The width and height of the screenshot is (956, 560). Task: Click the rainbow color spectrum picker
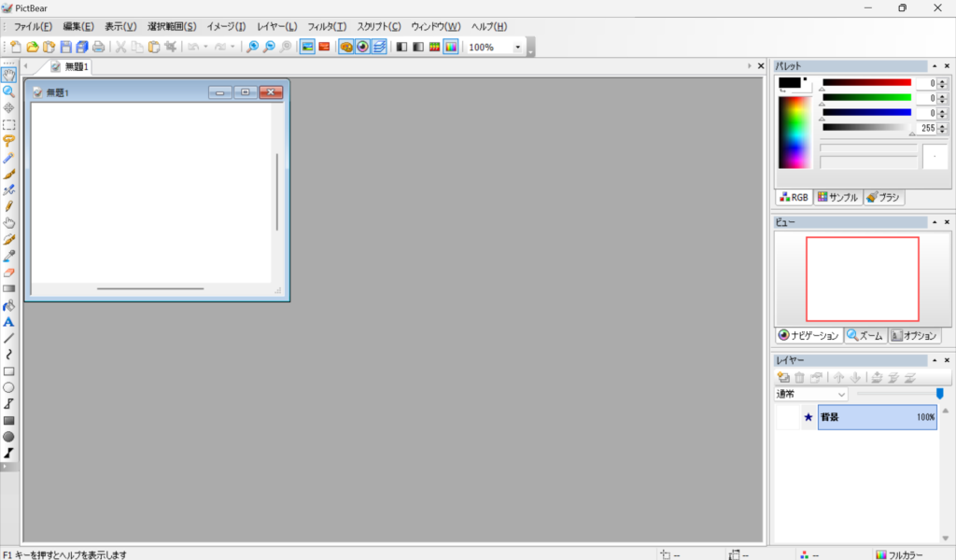(794, 132)
